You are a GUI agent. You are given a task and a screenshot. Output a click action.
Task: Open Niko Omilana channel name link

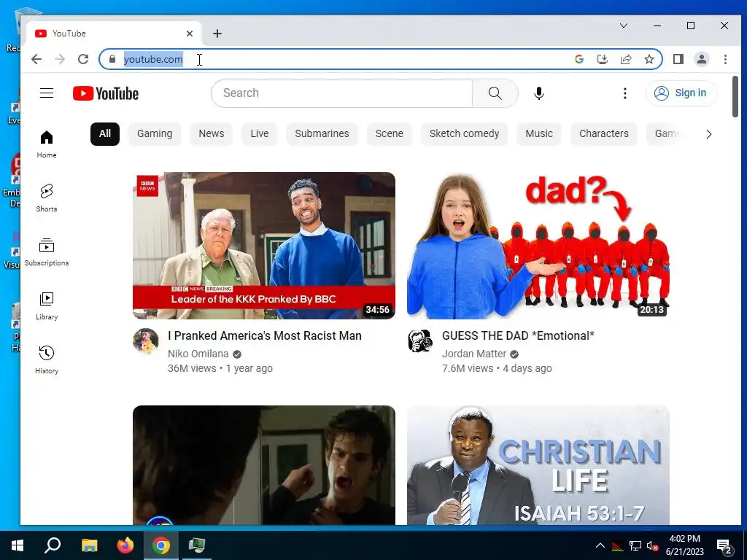click(198, 354)
